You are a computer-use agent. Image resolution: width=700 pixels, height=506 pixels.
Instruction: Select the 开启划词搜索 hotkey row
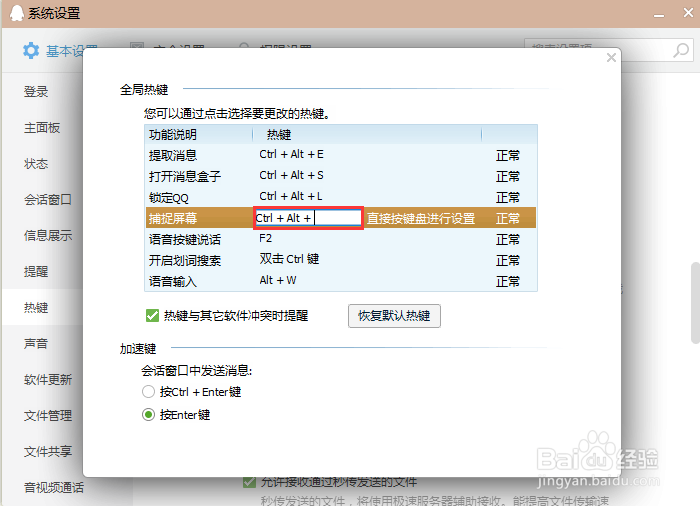coord(341,260)
